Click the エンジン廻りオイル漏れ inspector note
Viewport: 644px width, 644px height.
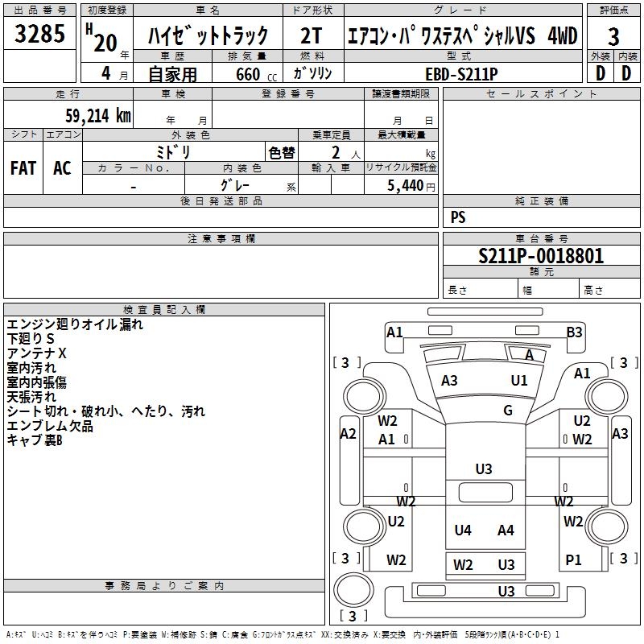(x=75, y=324)
